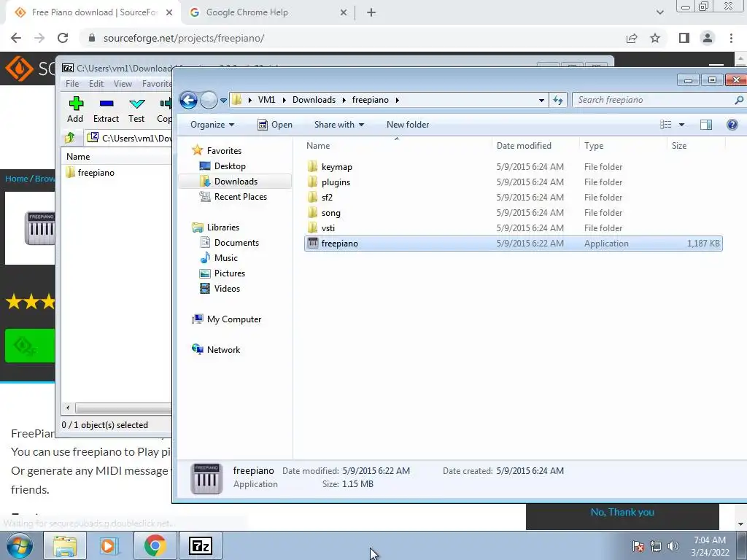Open the view options dropdown arrow
747x560 pixels.
tap(682, 125)
